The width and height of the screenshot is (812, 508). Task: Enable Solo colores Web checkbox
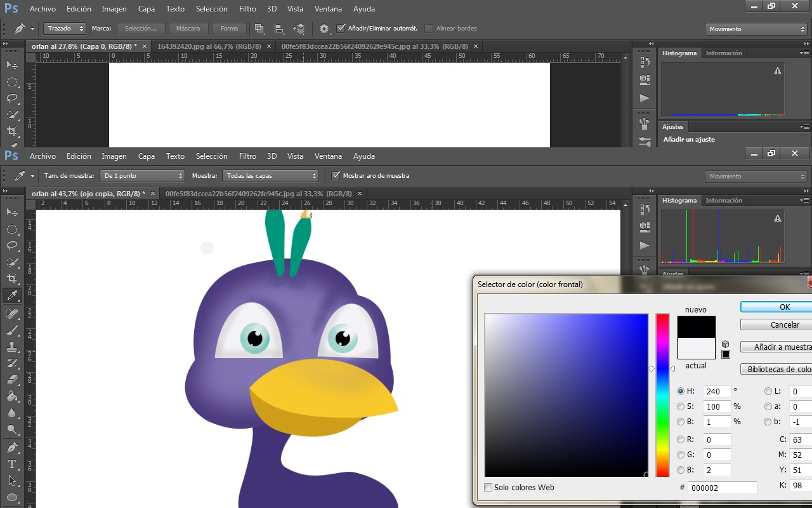tap(488, 488)
